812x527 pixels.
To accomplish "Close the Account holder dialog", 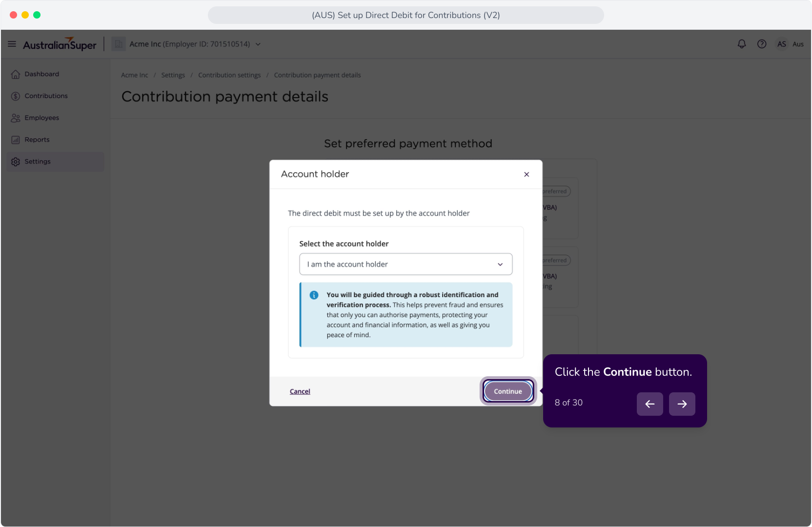I will click(527, 174).
